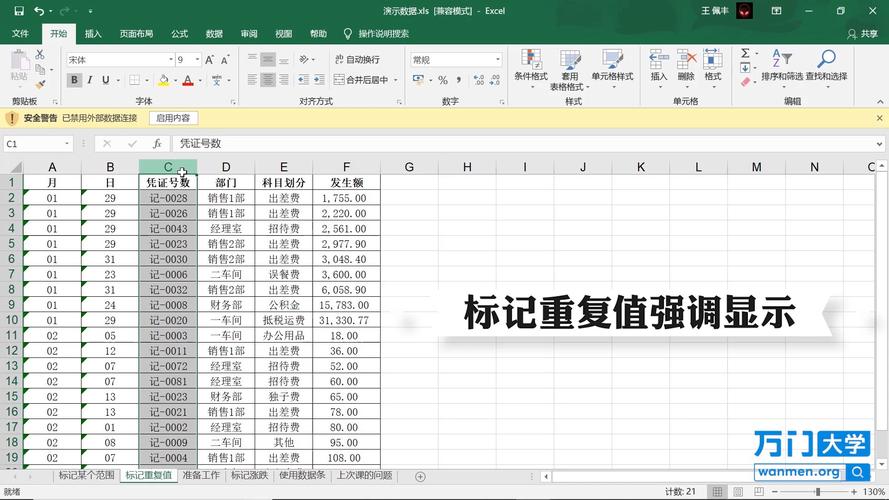Close the security warning bar
889x500 pixels.
click(879, 118)
